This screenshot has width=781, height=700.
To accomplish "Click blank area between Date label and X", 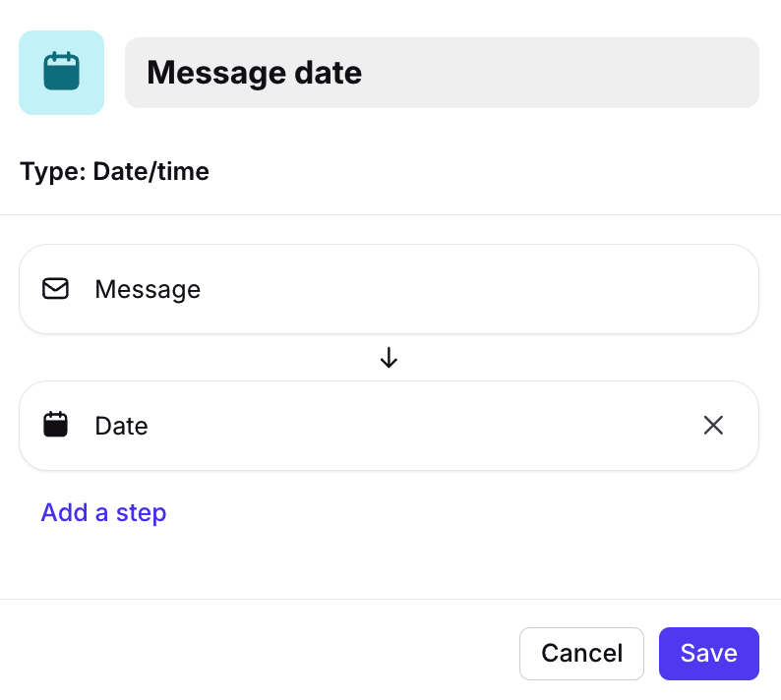I will click(x=423, y=426).
